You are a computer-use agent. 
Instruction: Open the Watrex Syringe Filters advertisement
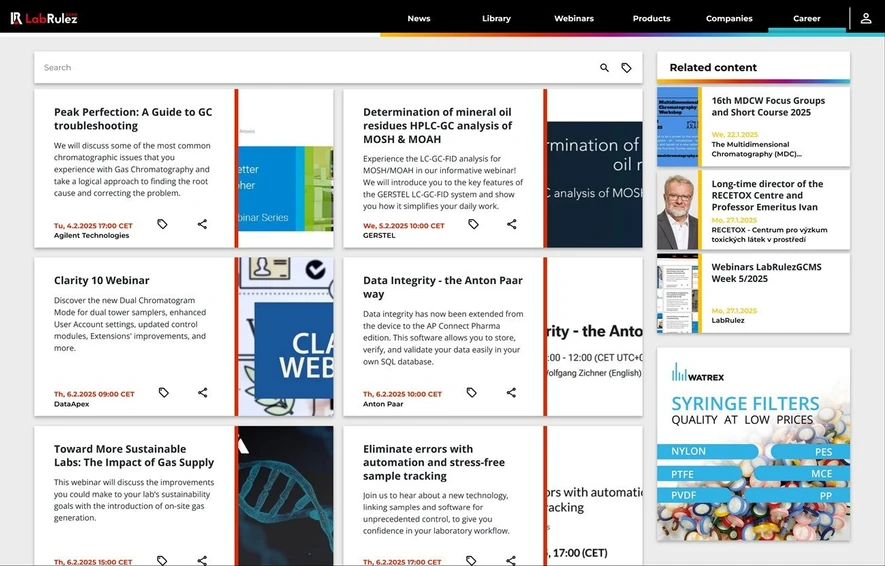753,444
